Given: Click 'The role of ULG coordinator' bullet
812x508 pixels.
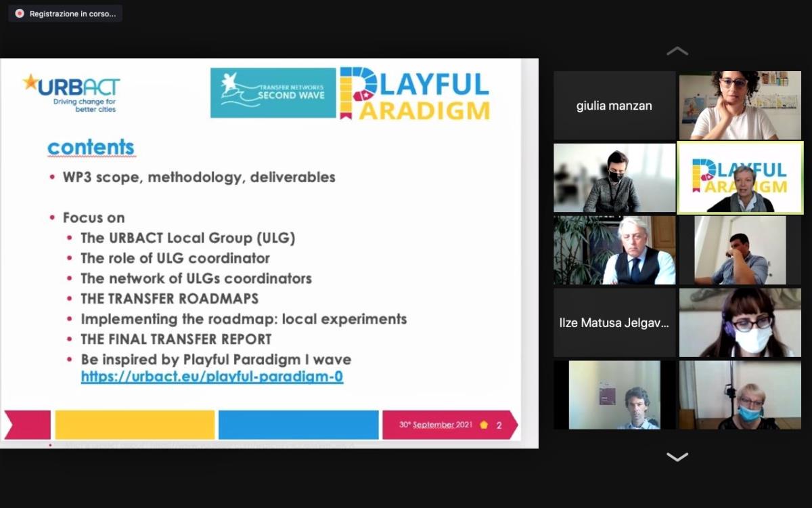Looking at the screenshot, I should click(x=175, y=259).
